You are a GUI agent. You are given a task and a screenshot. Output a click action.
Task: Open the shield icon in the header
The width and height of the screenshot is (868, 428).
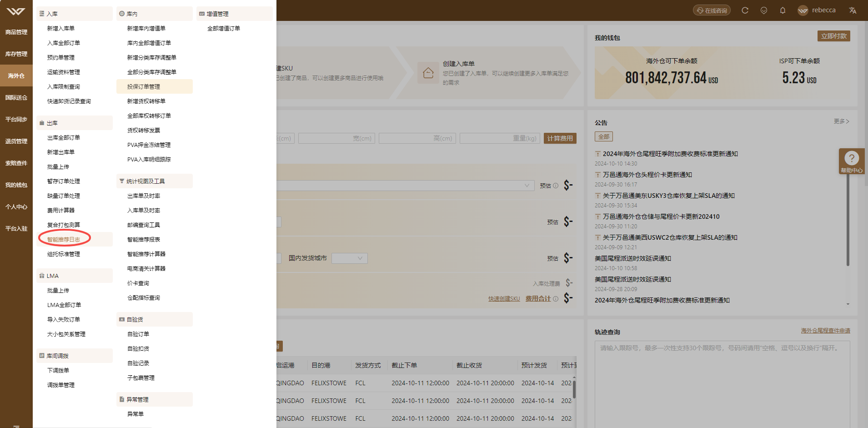tap(764, 10)
